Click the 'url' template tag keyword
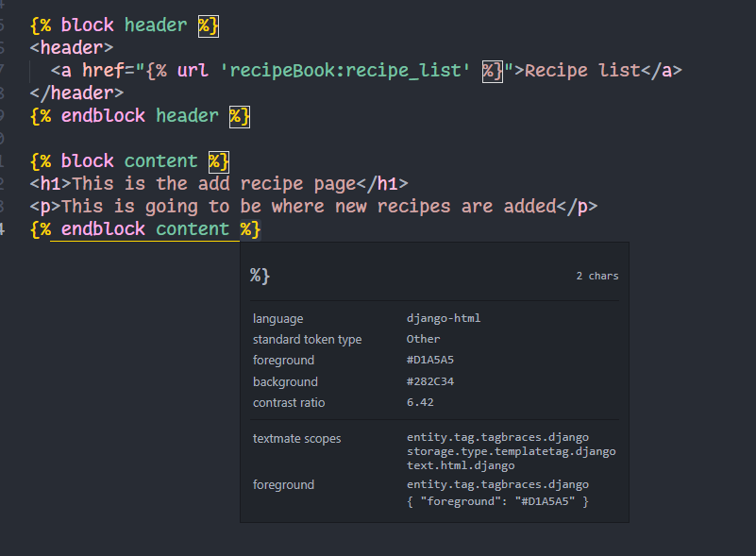 coord(193,71)
